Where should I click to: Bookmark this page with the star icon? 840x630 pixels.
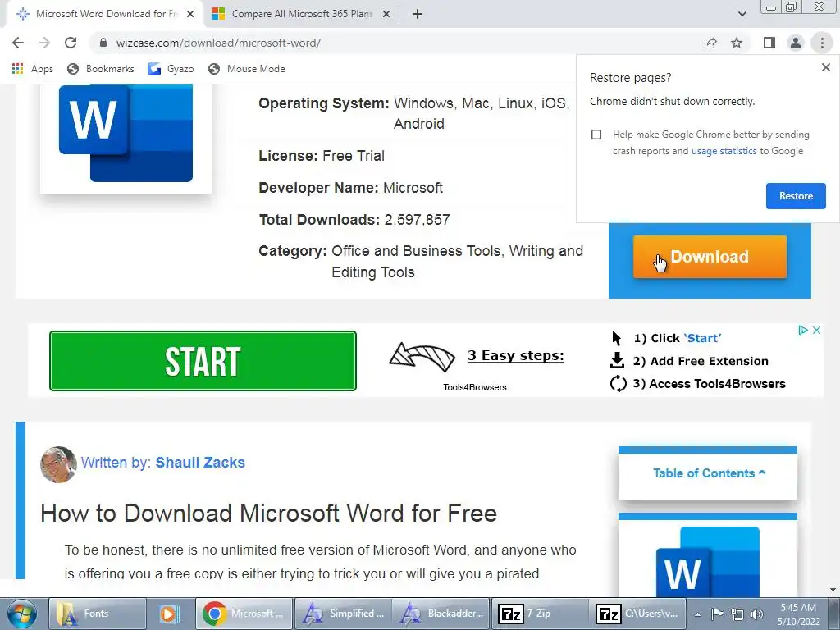[737, 43]
